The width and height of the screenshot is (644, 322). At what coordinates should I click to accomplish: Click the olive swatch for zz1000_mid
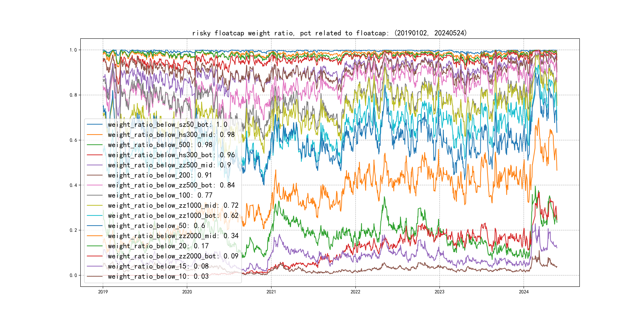(94, 206)
